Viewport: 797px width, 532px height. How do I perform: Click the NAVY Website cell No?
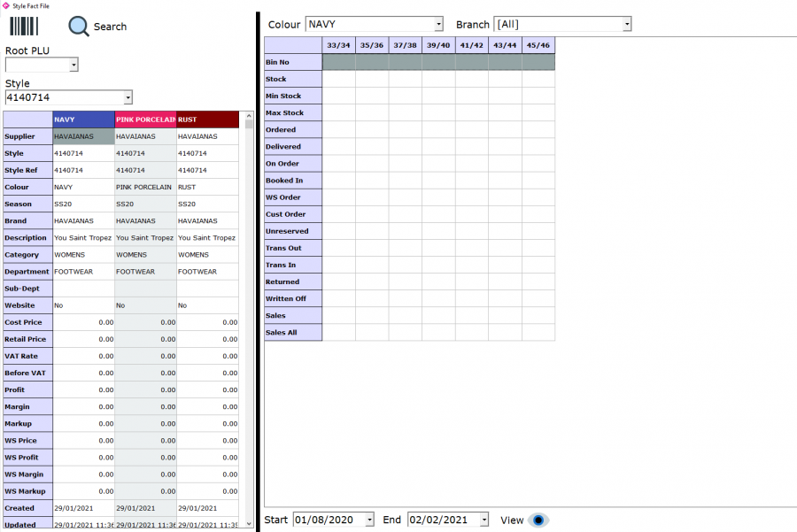tap(84, 305)
